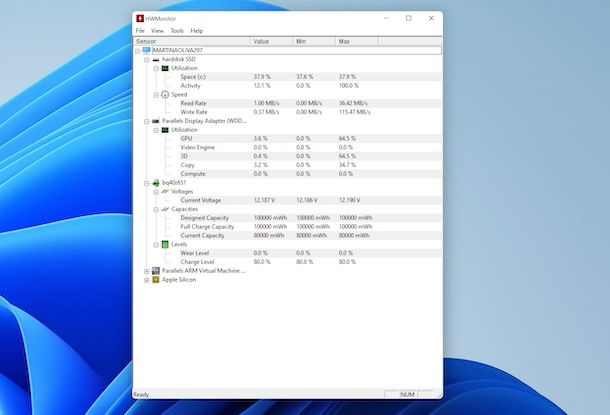Click the Sensor column header
The image size is (610, 415).
tap(191, 41)
